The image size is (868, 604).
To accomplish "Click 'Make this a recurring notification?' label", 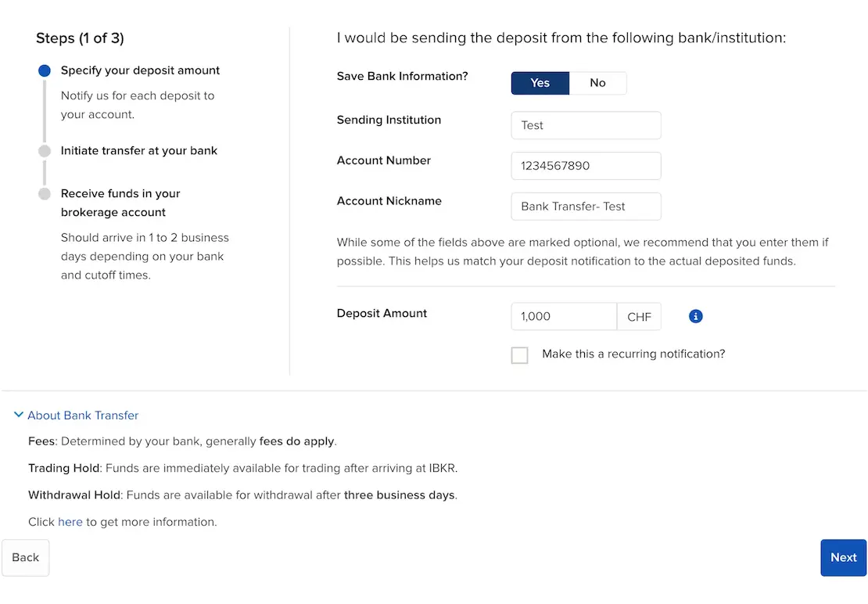I will coord(633,354).
